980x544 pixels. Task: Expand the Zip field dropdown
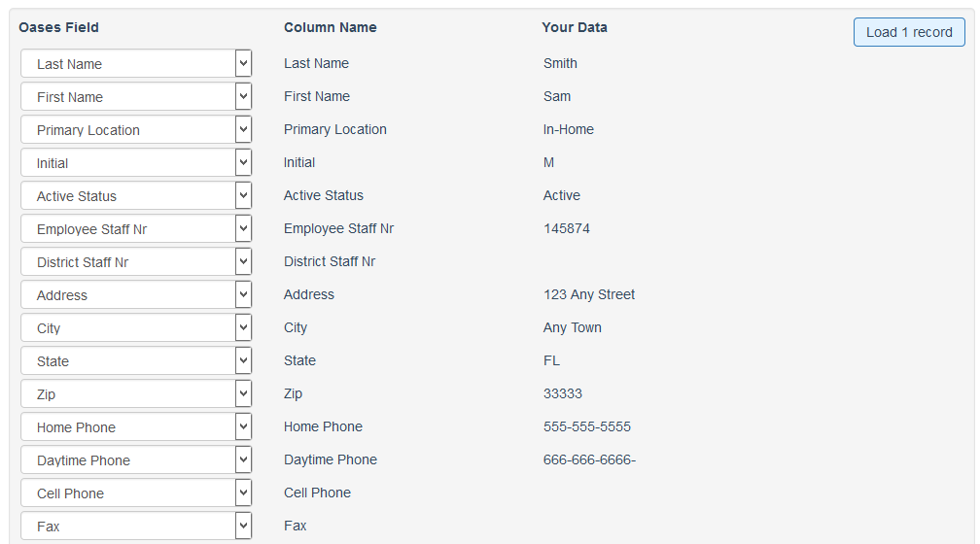136,394
